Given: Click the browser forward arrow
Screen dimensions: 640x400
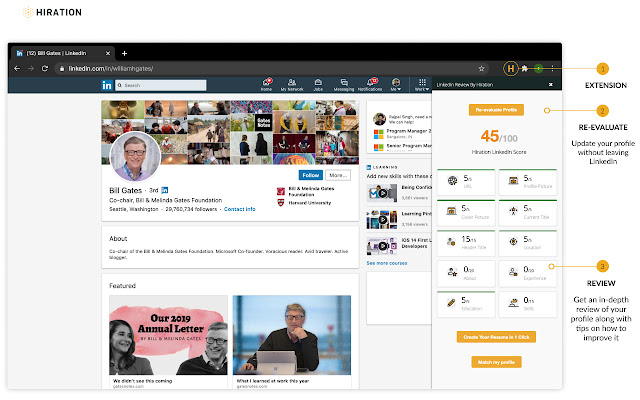Looking at the screenshot, I should pyautogui.click(x=31, y=69).
